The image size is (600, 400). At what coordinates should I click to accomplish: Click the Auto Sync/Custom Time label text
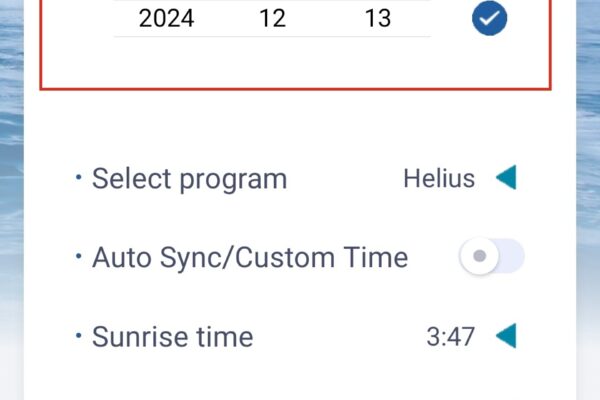click(250, 257)
